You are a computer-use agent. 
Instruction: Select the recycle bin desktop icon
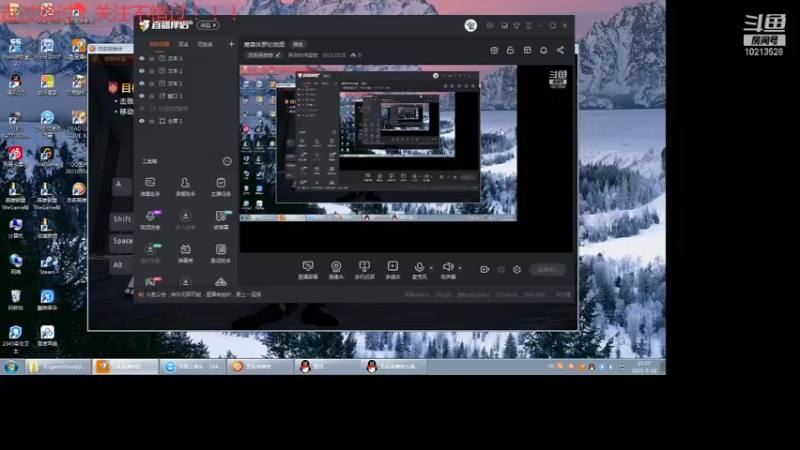coord(16,301)
